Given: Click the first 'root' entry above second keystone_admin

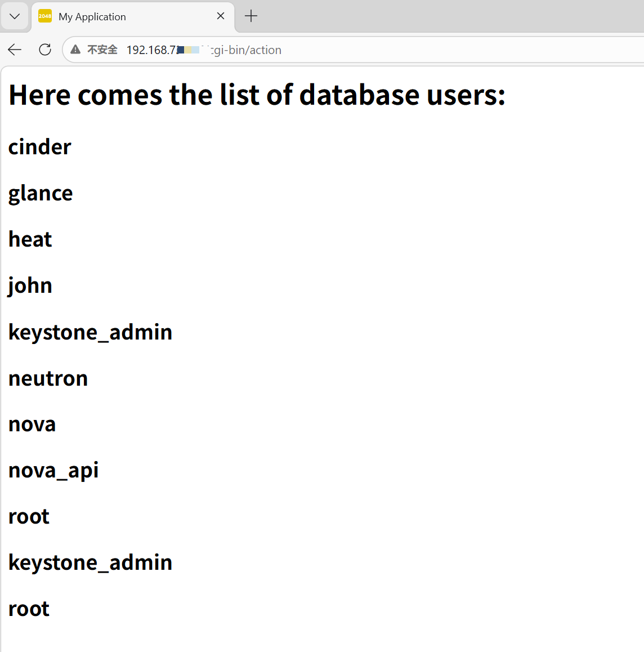Looking at the screenshot, I should 29,516.
